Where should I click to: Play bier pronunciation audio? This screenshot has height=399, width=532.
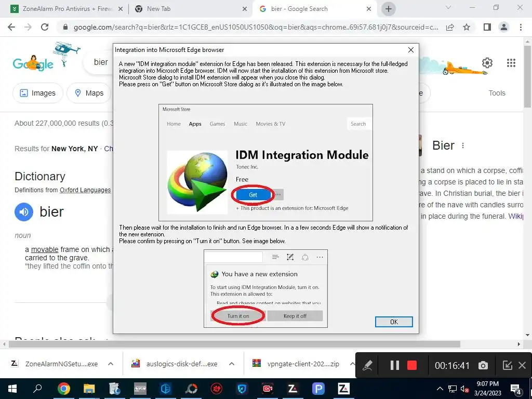click(x=24, y=212)
